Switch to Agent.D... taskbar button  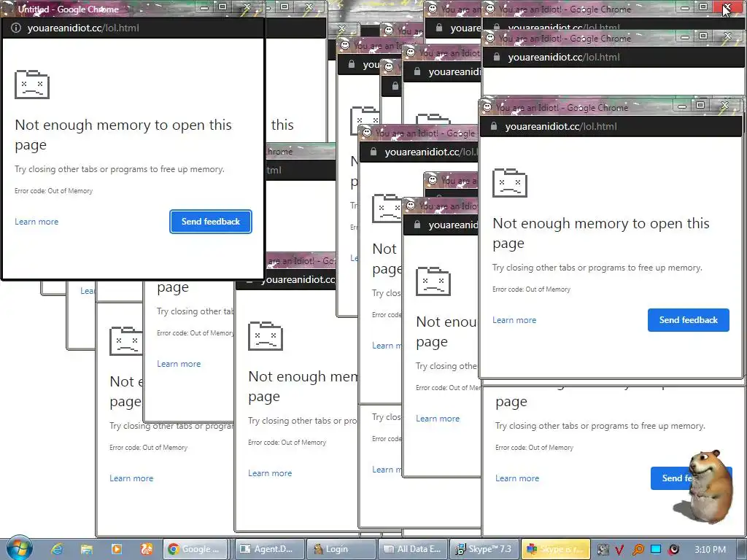click(x=270, y=549)
